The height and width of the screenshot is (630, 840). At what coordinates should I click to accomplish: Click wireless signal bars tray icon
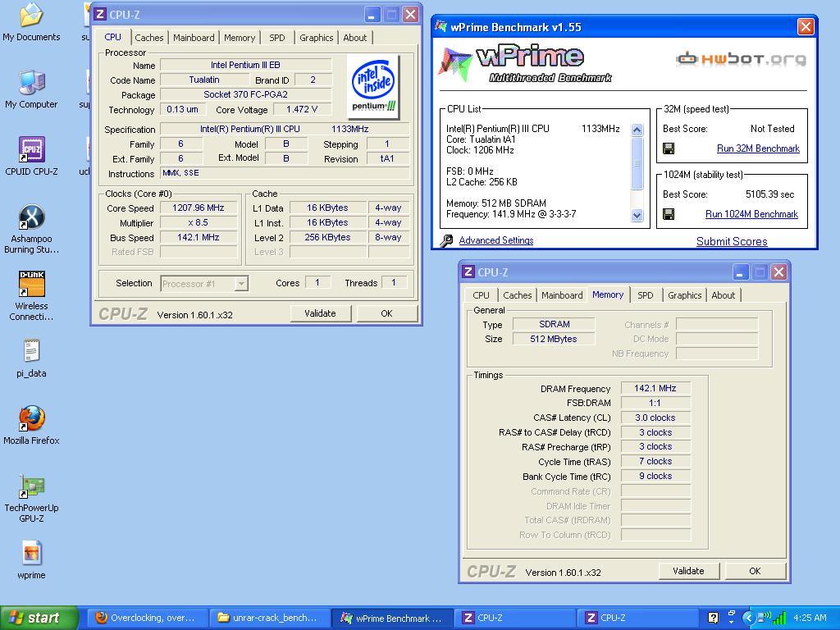pos(779,619)
